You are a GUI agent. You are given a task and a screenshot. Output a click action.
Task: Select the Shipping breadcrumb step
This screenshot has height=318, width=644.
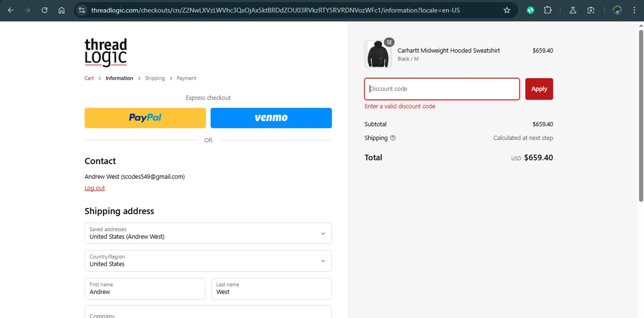[x=155, y=78]
